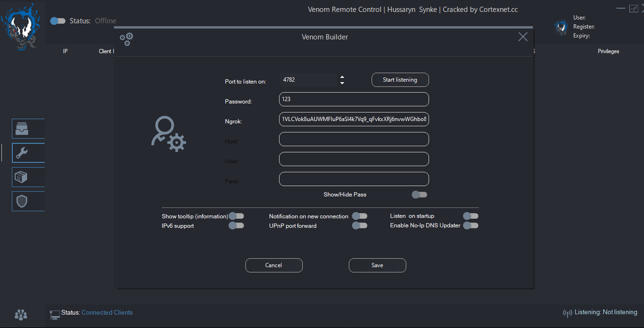
Task: Click the empty Host field
Action: click(x=354, y=139)
